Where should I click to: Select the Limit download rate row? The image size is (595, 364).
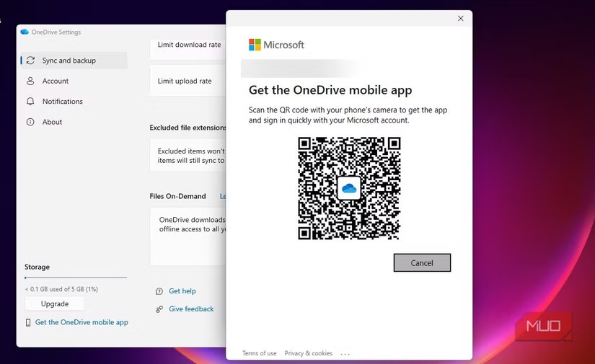189,45
